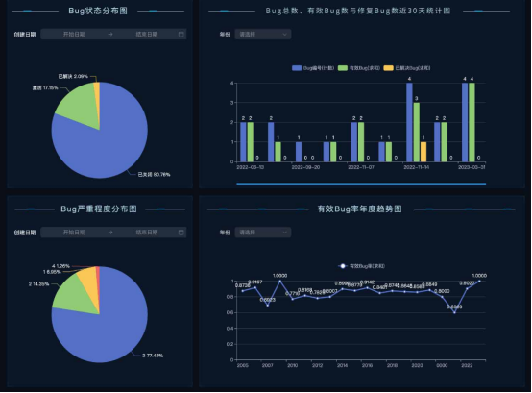This screenshot has height=393, width=532.
Task: Toggle 已解决Bug(求和) yellow legend series
Action: [x=407, y=68]
